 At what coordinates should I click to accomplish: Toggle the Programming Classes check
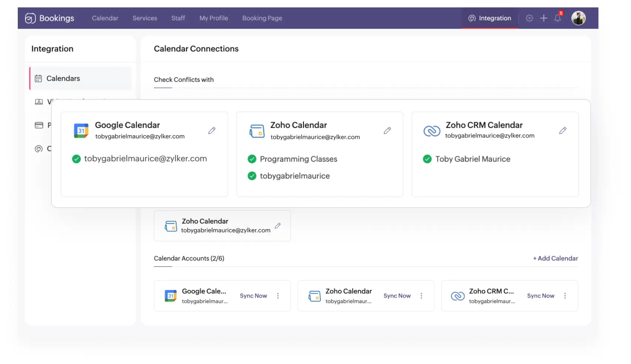[x=252, y=159]
